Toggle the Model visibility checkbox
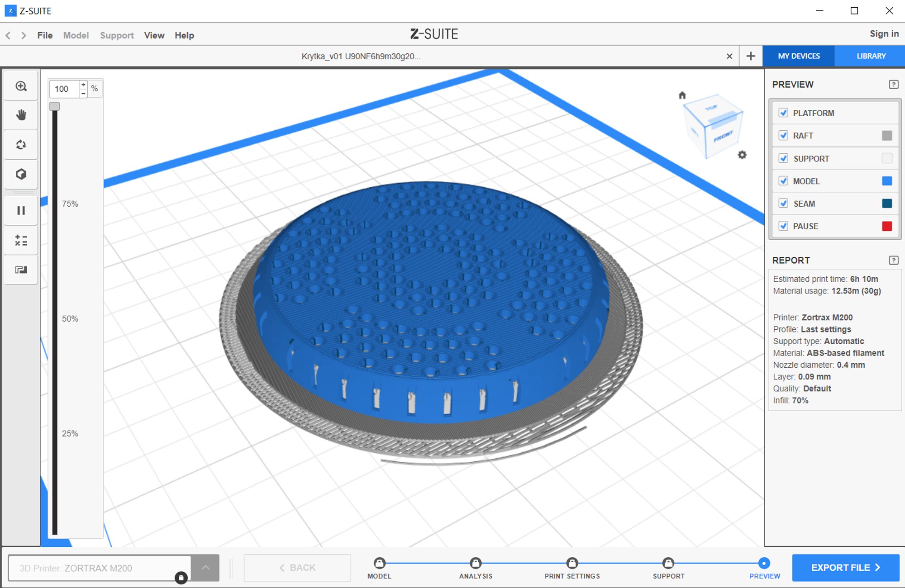Viewport: 905px width, 588px height. tap(783, 181)
